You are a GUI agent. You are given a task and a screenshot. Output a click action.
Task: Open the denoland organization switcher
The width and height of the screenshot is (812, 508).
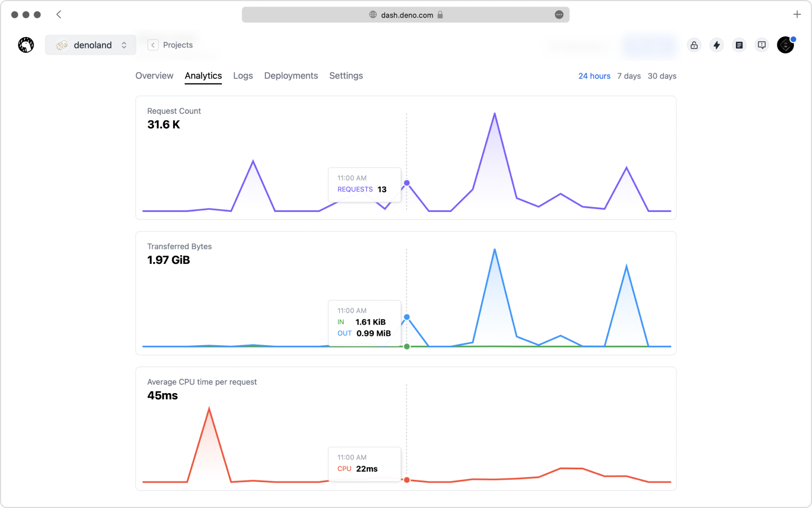coord(125,45)
